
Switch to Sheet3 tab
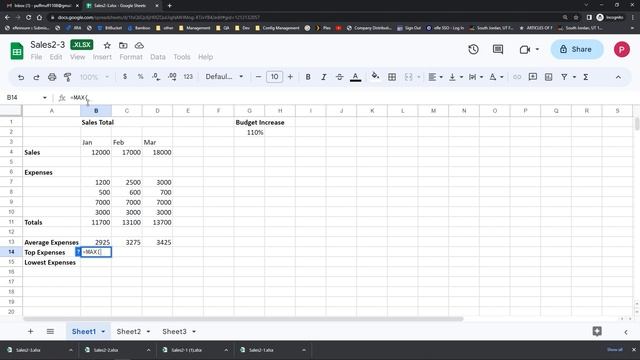coord(174,331)
